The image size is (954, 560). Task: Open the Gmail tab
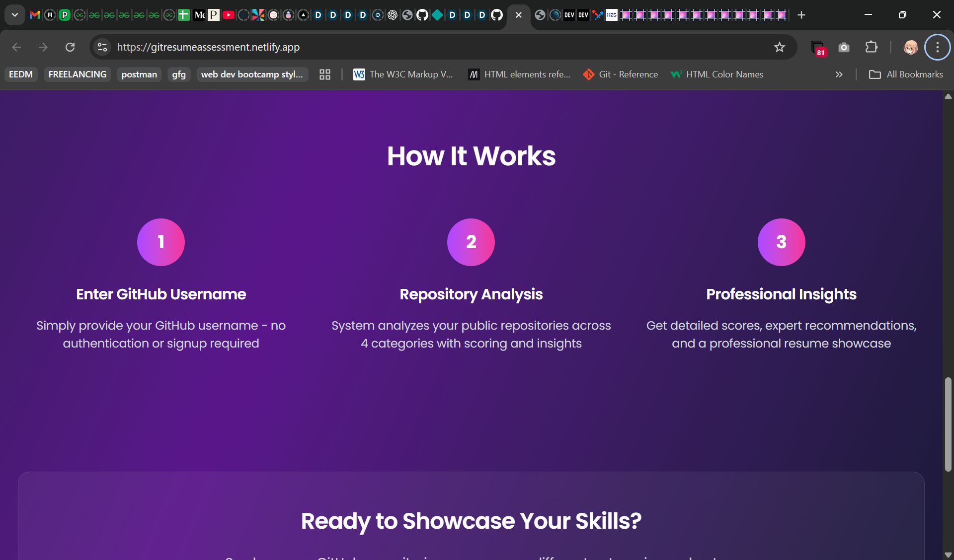35,15
